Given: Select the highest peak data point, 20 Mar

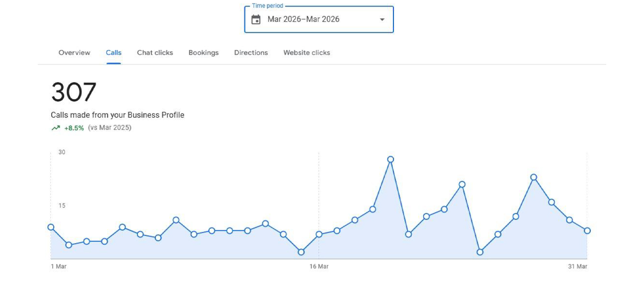Looking at the screenshot, I should (390, 159).
